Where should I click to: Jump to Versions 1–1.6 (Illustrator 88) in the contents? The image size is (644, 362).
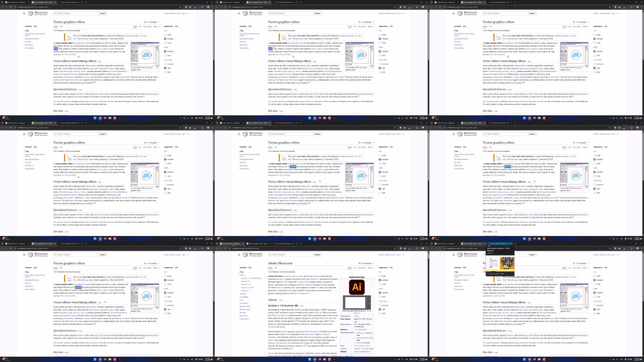(251, 278)
